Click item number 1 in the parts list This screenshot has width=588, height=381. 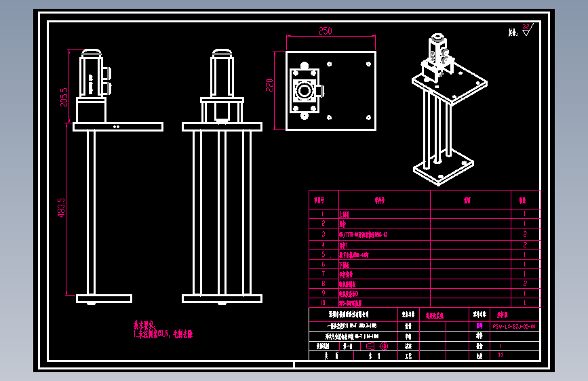(323, 214)
